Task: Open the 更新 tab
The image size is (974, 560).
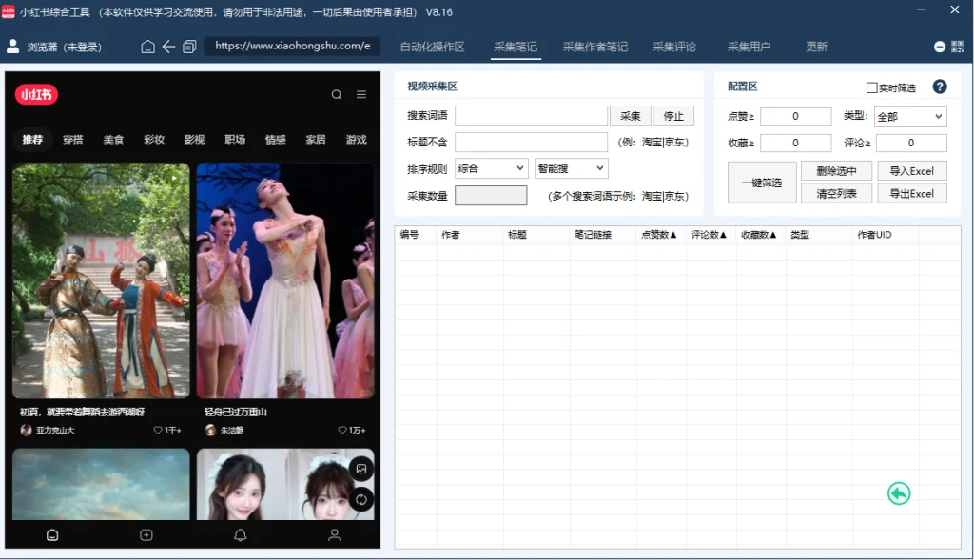Action: click(816, 47)
